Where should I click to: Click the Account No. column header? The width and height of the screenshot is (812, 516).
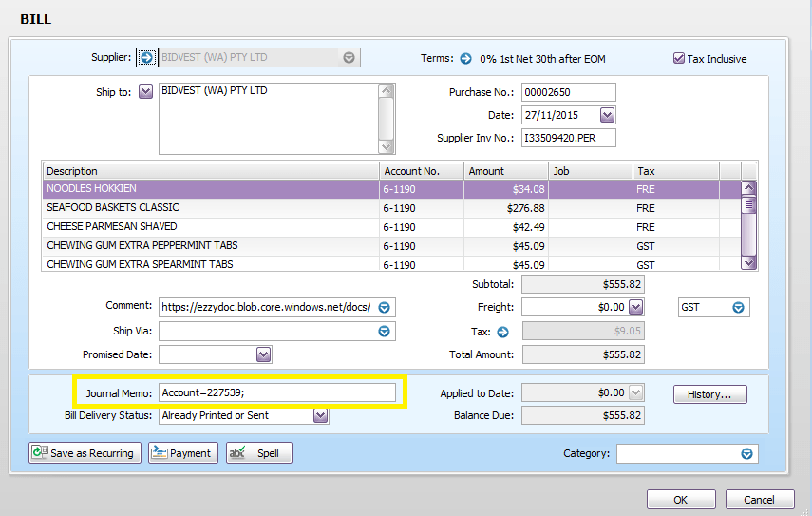pos(422,171)
